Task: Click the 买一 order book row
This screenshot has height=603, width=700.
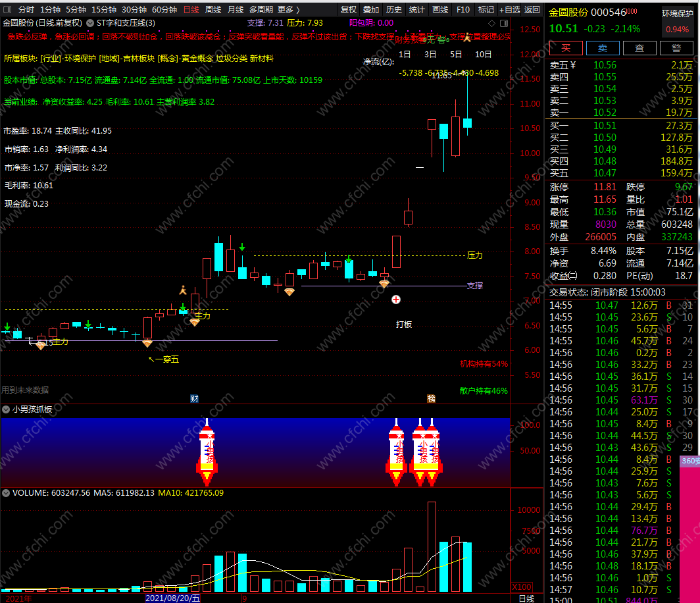Action: tap(621, 126)
